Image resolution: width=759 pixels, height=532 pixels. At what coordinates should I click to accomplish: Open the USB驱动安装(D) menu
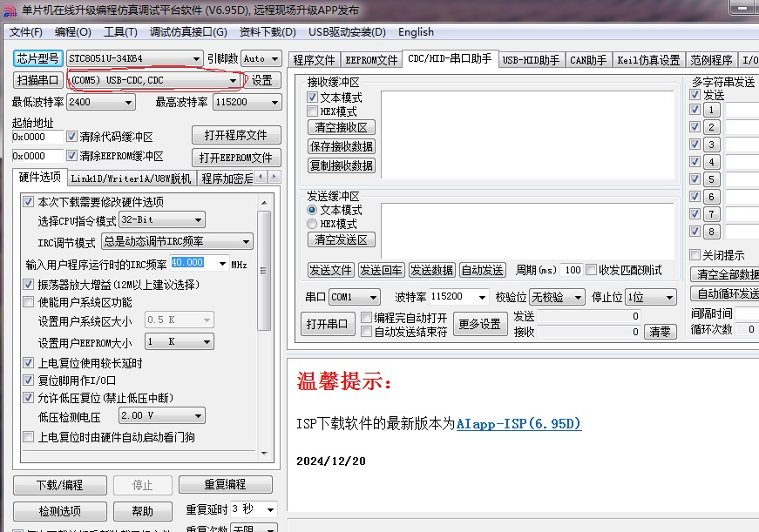point(347,32)
